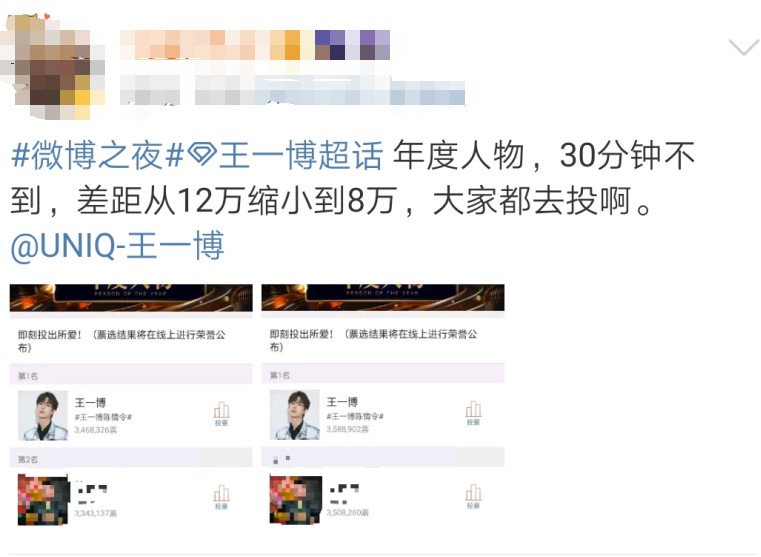Screen dimensions: 761x557
Task: Click vote icon for 王一博 in left image
Action: tap(221, 413)
